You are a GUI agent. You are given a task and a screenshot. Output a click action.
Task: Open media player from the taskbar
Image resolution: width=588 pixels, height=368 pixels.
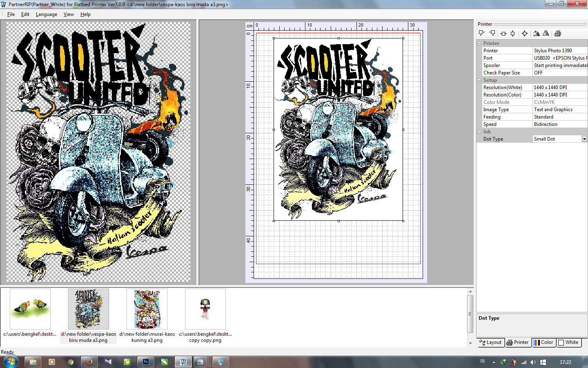click(52, 362)
